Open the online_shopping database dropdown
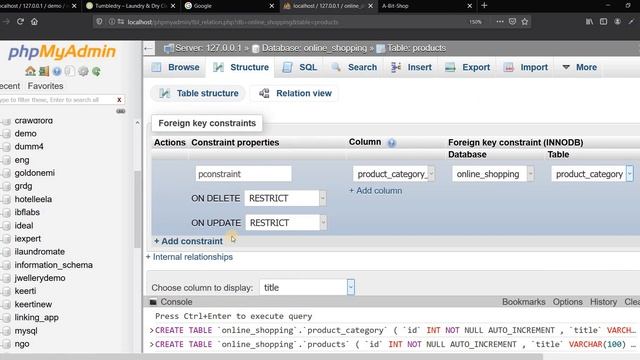The width and height of the screenshot is (640, 360). 493,174
